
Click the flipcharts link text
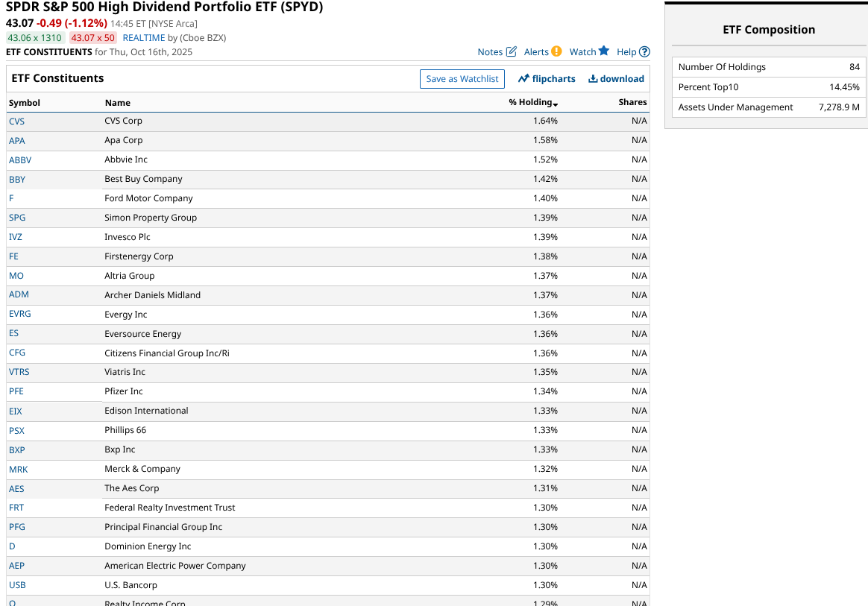(x=553, y=78)
